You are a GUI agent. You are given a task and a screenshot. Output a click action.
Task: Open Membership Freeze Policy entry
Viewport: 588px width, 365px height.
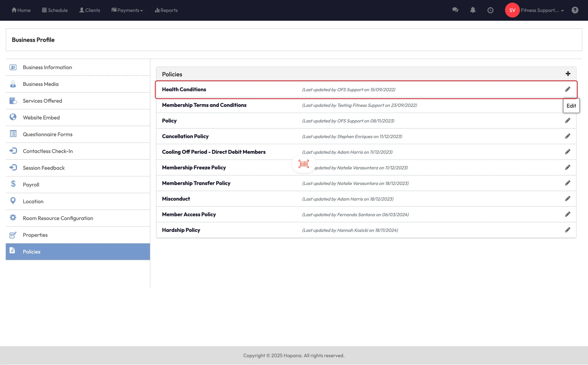[194, 167]
